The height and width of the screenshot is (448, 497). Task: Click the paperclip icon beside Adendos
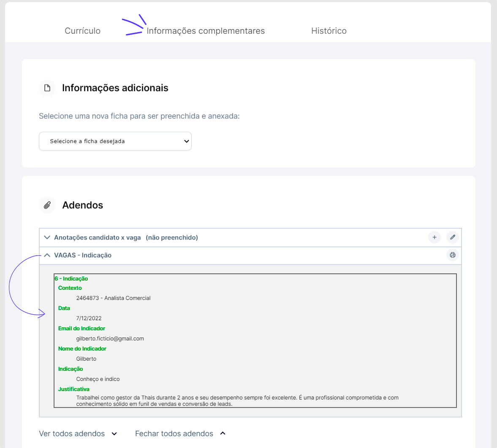click(x=47, y=205)
